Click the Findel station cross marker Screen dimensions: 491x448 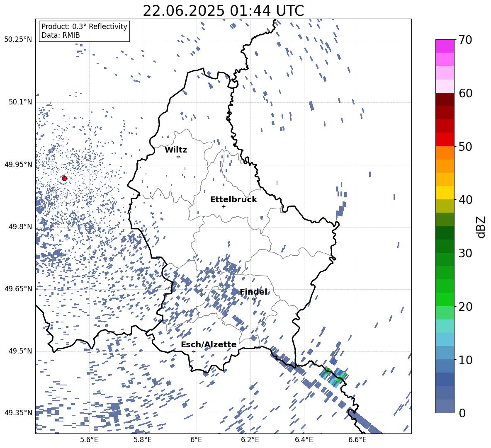coord(253,299)
